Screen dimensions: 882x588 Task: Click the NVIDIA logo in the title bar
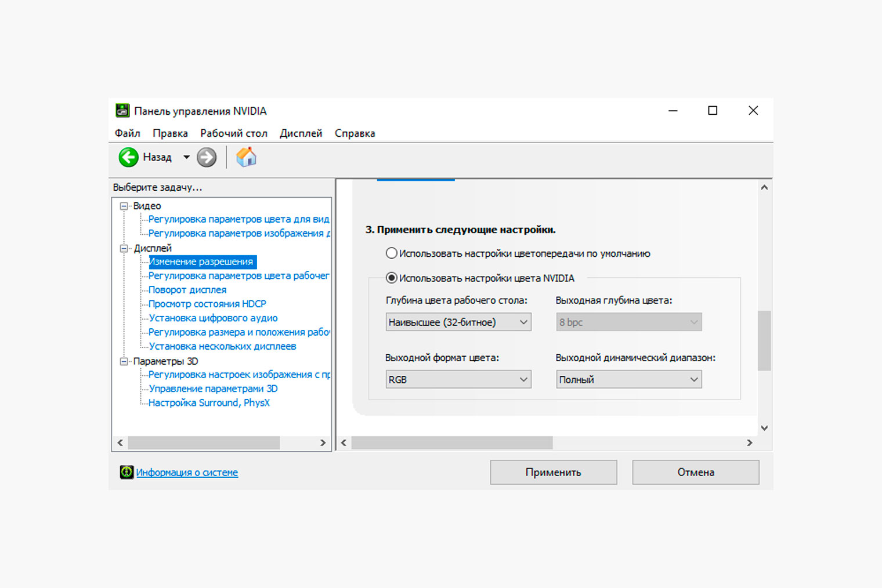coord(122,110)
